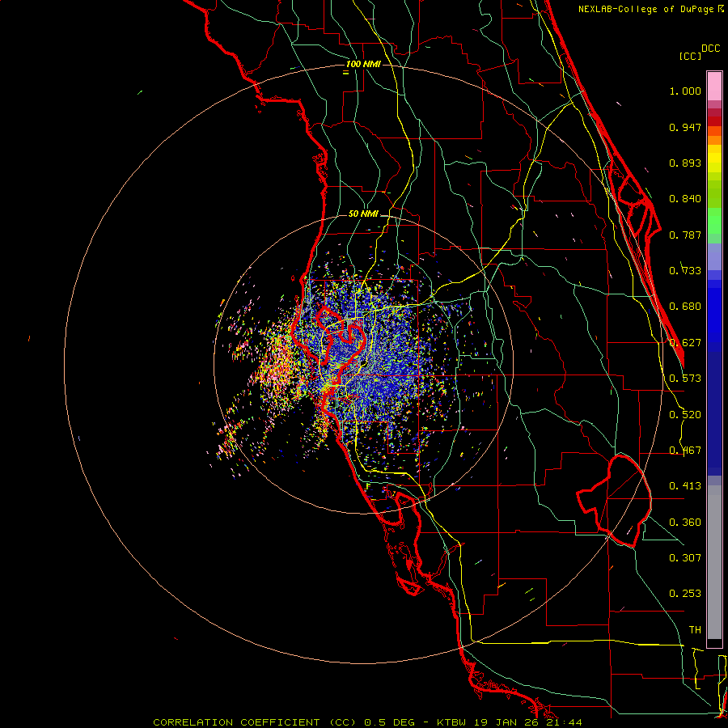
Task: Click the CORRELATION COEFFICIENT title text
Action: coord(236,722)
